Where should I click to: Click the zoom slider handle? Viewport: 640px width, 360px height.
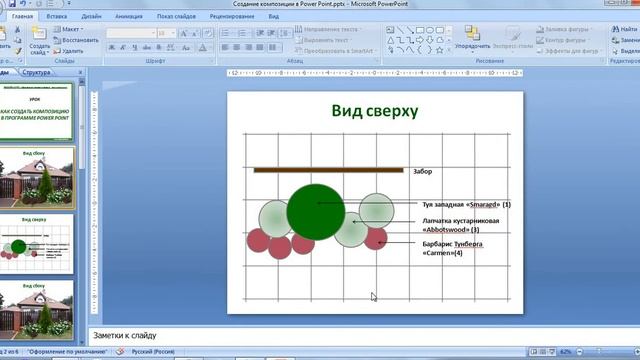coord(599,351)
